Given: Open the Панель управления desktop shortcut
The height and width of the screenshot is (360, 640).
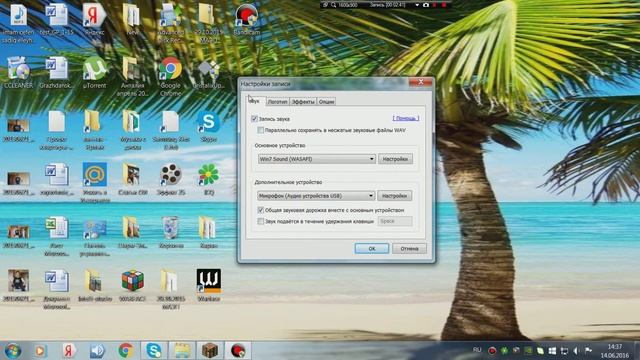Looking at the screenshot, I should (95, 237).
